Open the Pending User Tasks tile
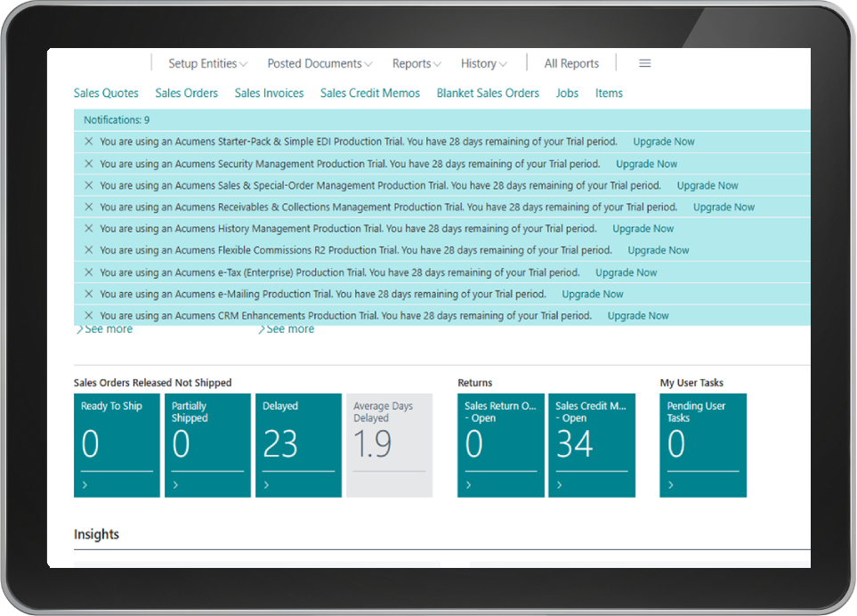Image resolution: width=857 pixels, height=616 pixels. point(703,445)
